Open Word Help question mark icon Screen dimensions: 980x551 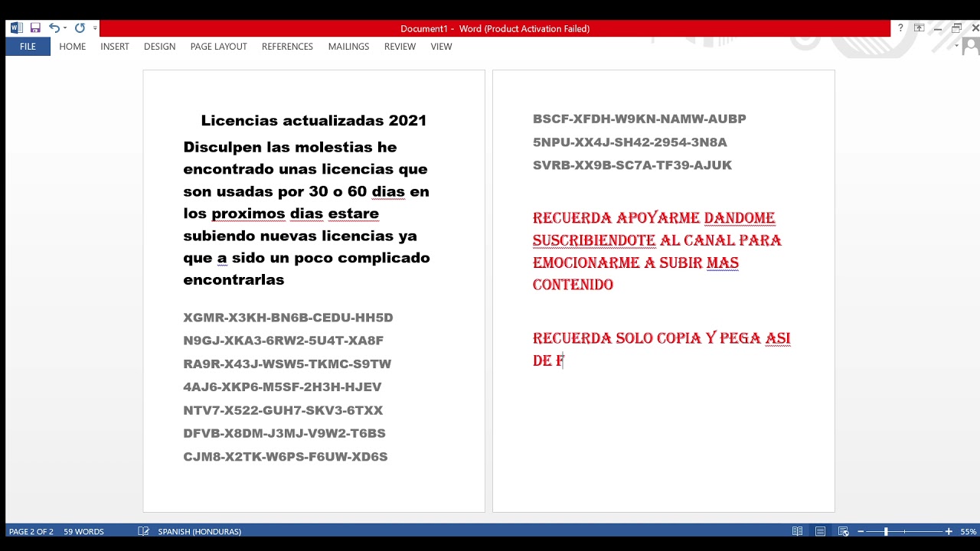[900, 28]
